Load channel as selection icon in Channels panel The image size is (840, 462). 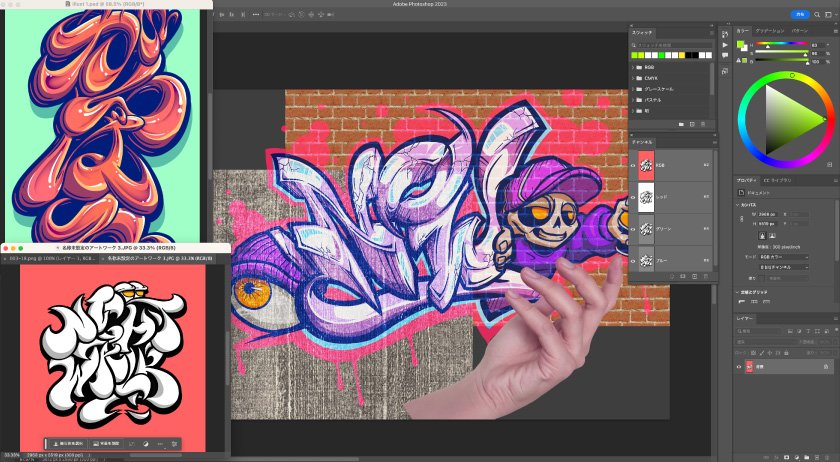click(x=671, y=276)
